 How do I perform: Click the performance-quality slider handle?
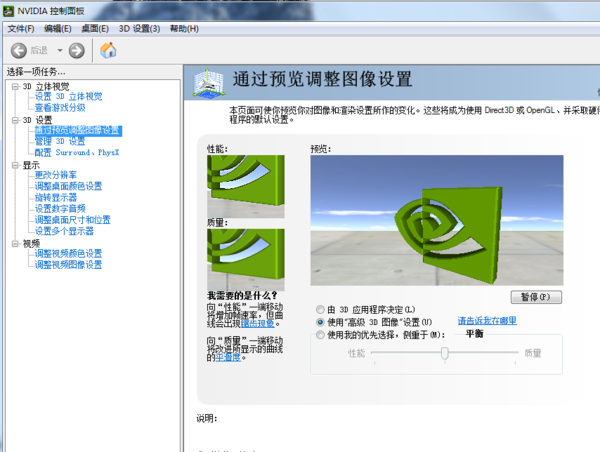tap(445, 353)
